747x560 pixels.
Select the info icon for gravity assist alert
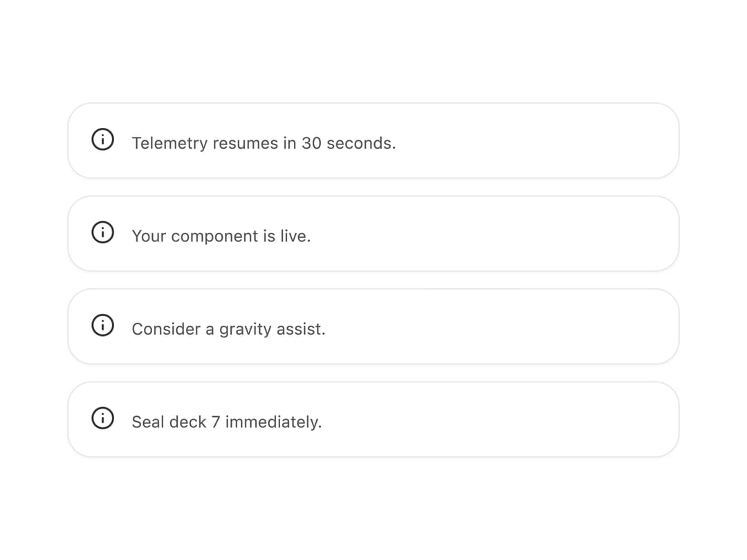102,325
